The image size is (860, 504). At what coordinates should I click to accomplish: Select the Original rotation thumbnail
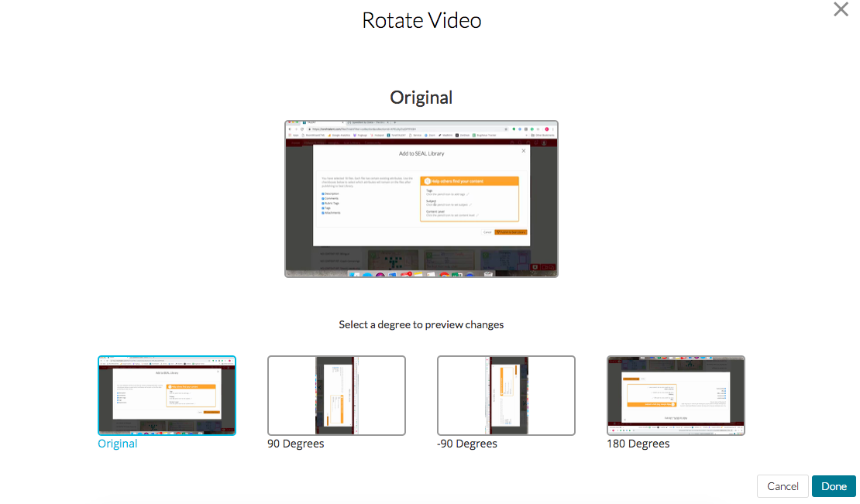click(x=167, y=396)
